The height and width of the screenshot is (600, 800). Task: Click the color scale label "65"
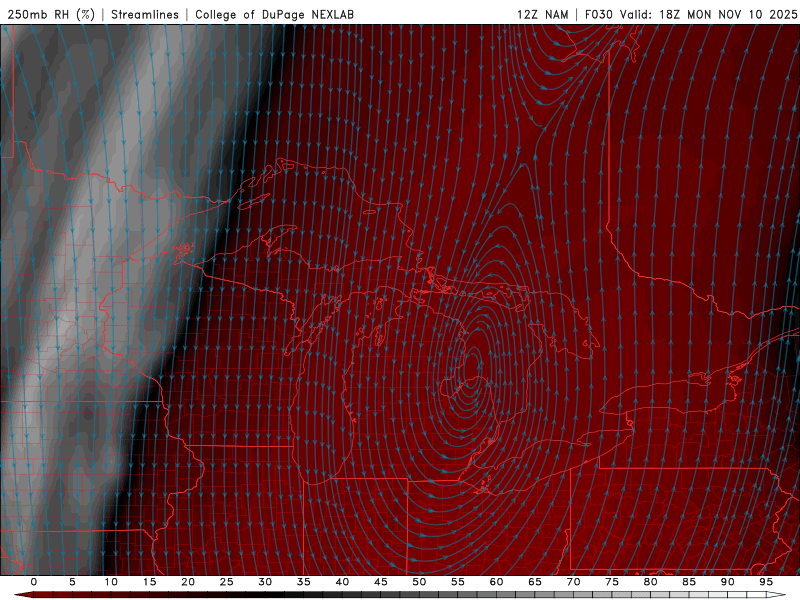[x=535, y=582]
